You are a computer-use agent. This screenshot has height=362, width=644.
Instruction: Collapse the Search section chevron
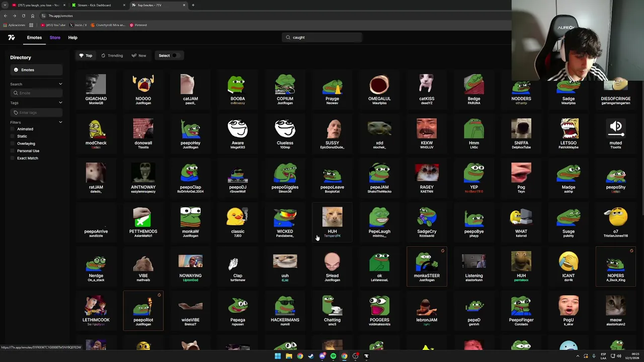[60, 84]
